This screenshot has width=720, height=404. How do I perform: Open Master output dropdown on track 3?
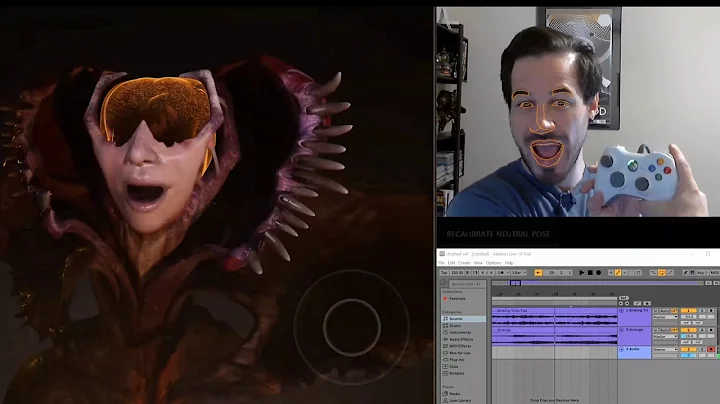665,349
